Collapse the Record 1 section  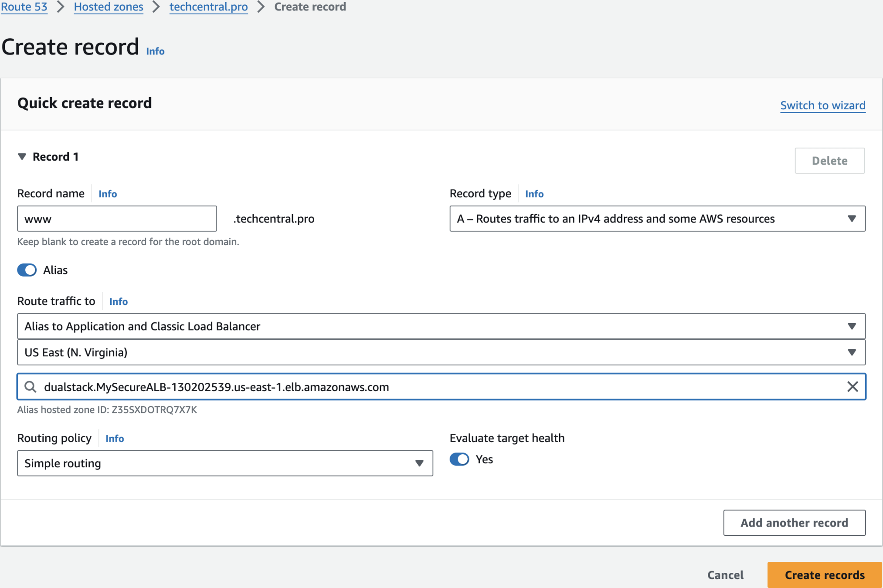pyautogui.click(x=22, y=157)
